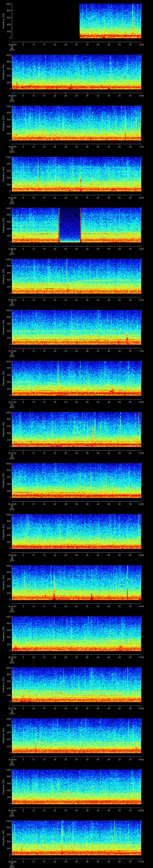Select the spectrogram panel starting at 8:11:00
The width and height of the screenshot is (153, 868).
click(76, 378)
